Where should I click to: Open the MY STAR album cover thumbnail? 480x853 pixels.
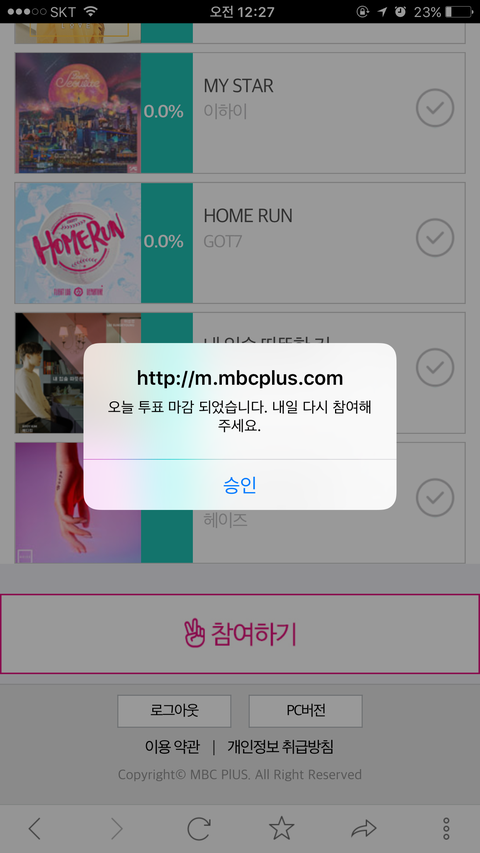tap(78, 113)
